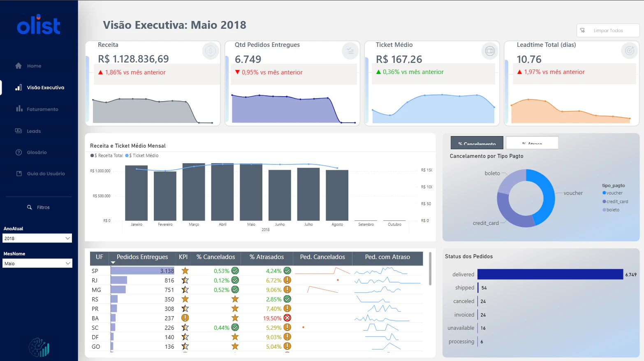Click the Limpar Todos button

click(x=608, y=30)
